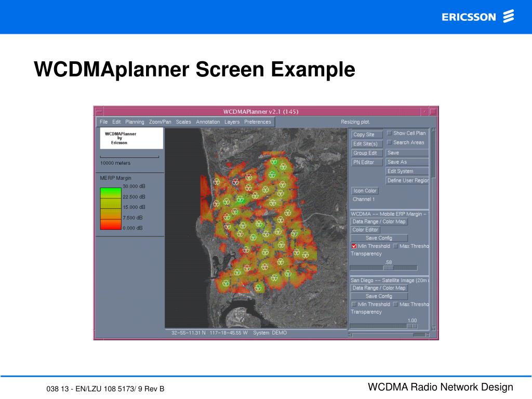Screen dimensions: 532x399
Task: Click Define User Region button
Action: (x=407, y=180)
